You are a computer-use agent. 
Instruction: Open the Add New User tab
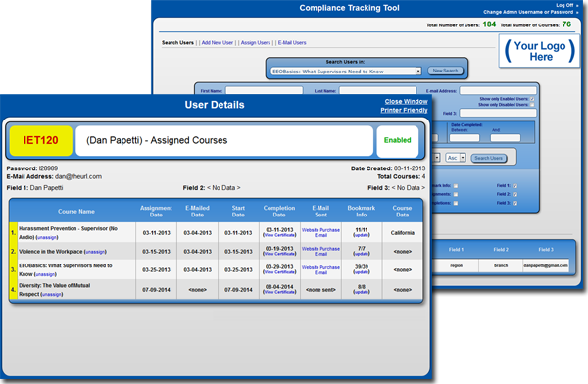point(218,43)
